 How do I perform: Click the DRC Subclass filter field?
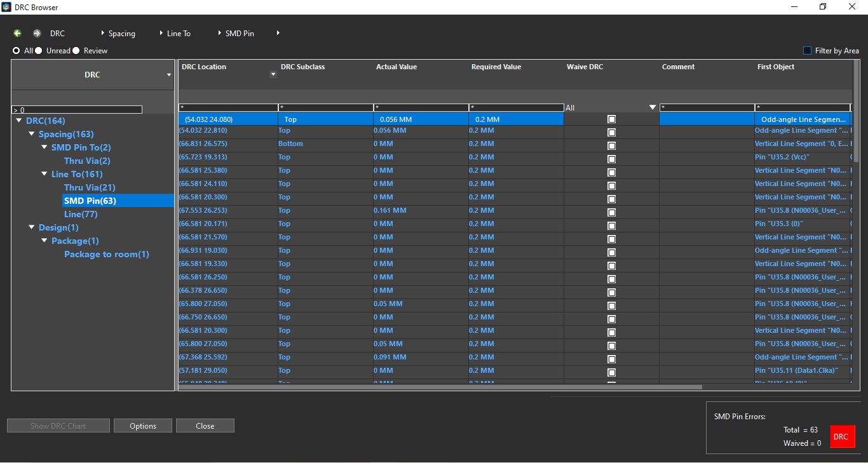pos(325,107)
